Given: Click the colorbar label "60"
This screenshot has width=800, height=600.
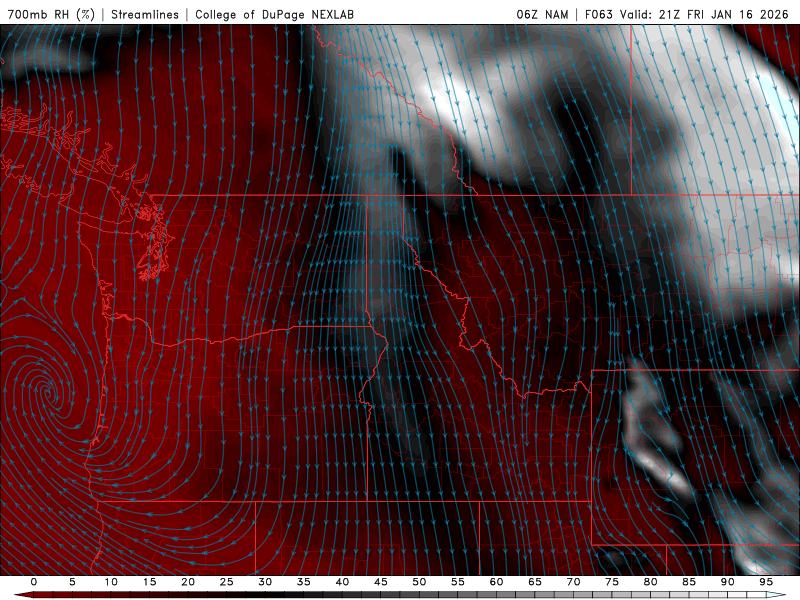Looking at the screenshot, I should pyautogui.click(x=496, y=582).
